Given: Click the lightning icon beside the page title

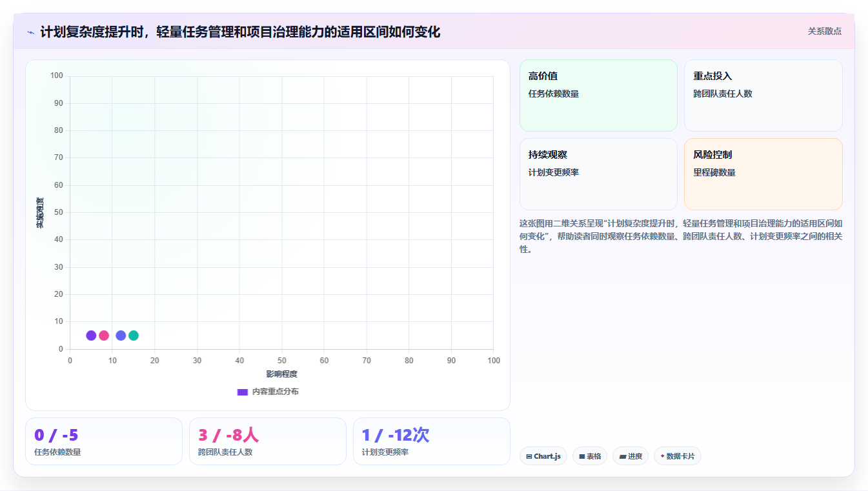Looking at the screenshot, I should (30, 32).
